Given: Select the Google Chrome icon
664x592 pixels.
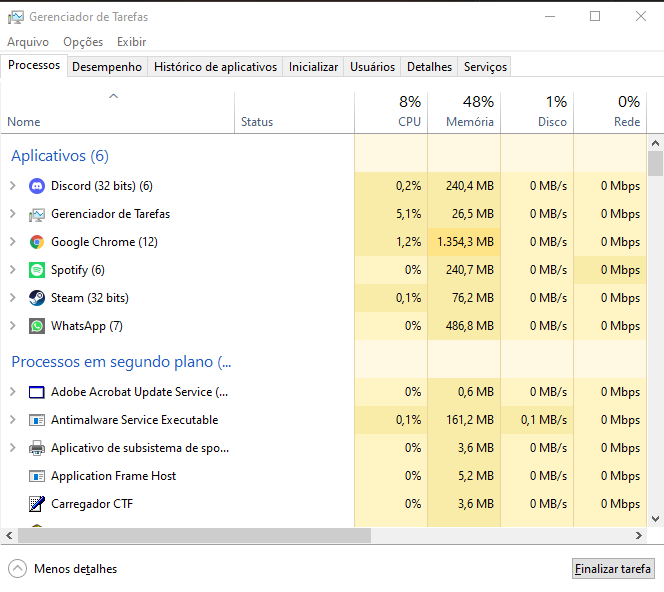Looking at the screenshot, I should click(37, 242).
